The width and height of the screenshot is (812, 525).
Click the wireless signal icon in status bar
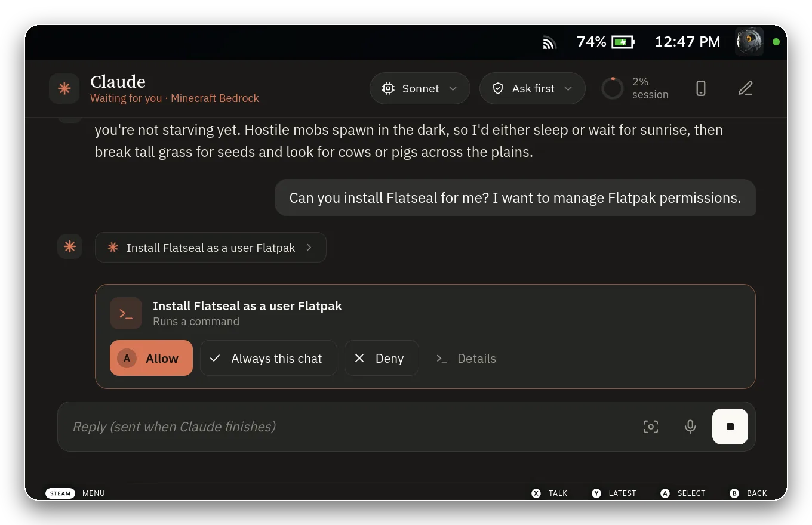tap(549, 42)
